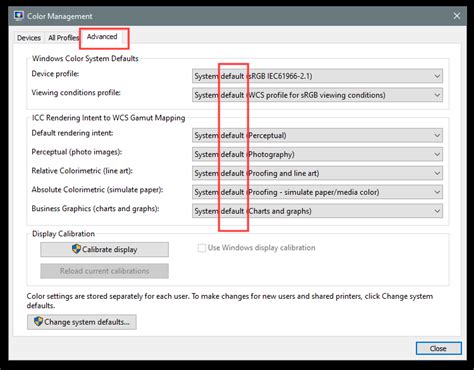Click the 'Color settings are stored separately' note
474x370 pixels.
click(230, 301)
